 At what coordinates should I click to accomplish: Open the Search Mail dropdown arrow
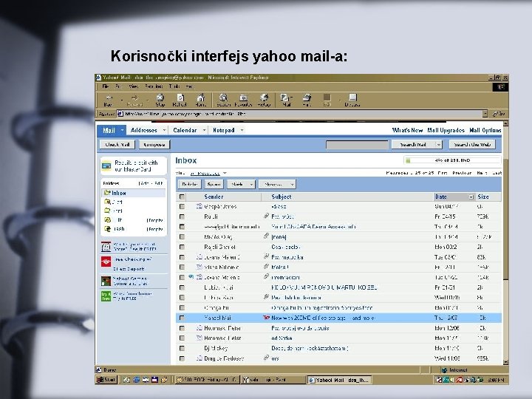coord(439,145)
